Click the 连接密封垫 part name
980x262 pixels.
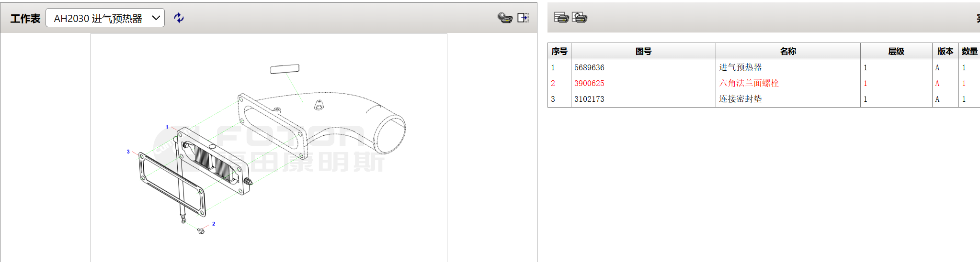pos(740,99)
